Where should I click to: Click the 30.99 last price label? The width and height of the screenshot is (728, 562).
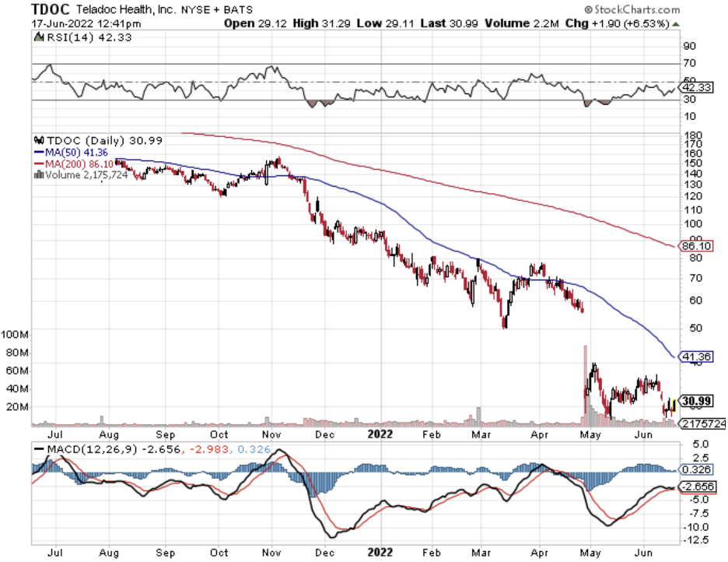click(x=697, y=401)
